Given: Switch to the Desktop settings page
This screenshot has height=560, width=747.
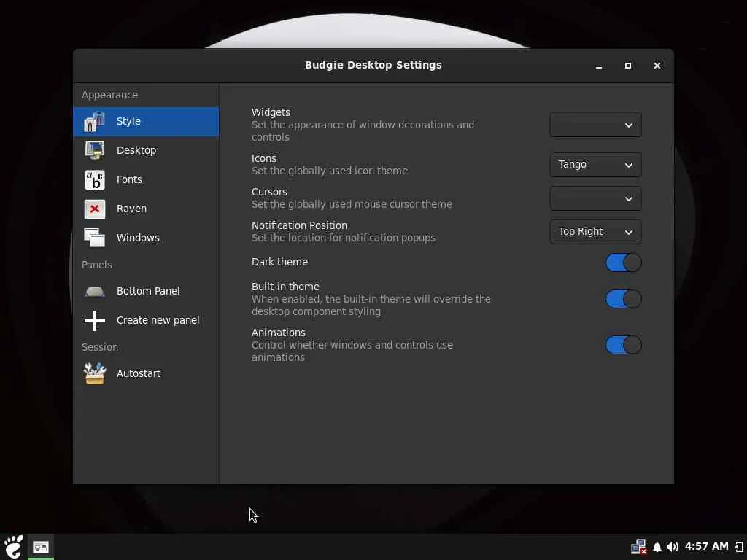Looking at the screenshot, I should coord(136,150).
